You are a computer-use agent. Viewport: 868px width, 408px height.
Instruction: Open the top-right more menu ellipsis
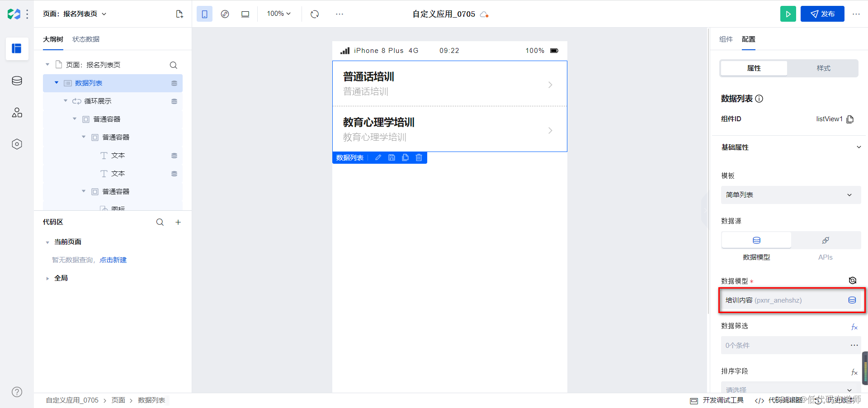[856, 14]
